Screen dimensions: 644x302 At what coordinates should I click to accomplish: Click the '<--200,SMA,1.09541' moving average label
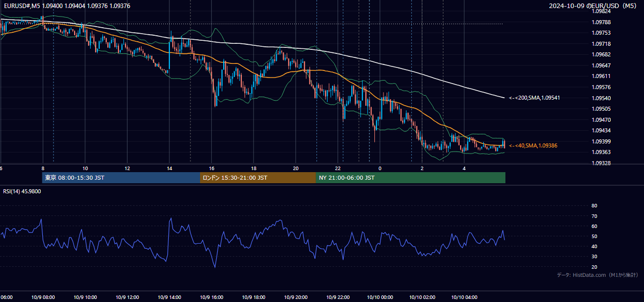pos(534,98)
